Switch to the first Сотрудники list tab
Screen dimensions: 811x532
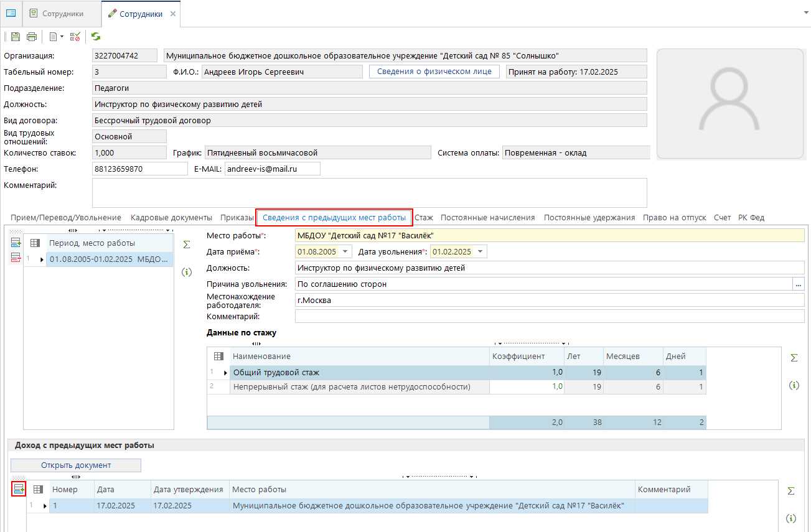pos(62,14)
